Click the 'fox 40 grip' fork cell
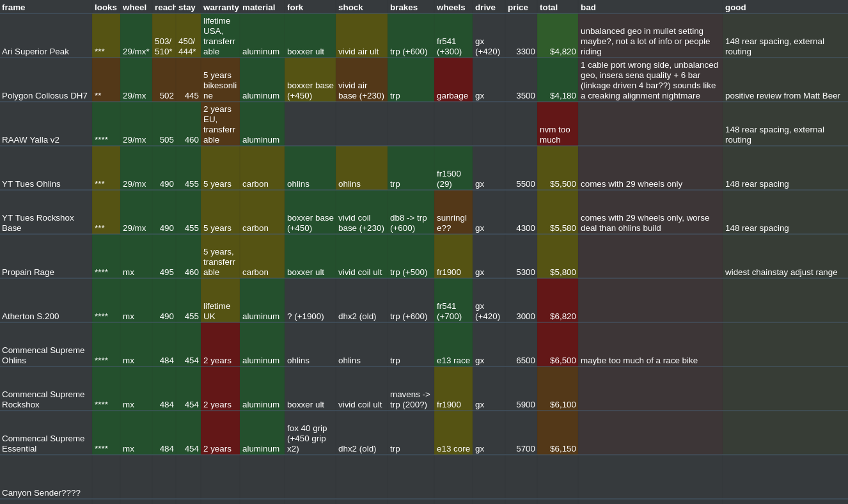The image size is (848, 504). pyautogui.click(x=310, y=434)
